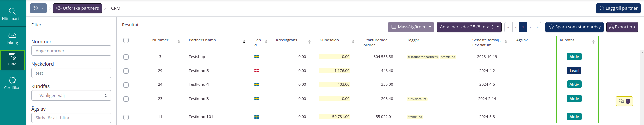Click Danish flag in Testkund 5 row

pyautogui.click(x=257, y=71)
